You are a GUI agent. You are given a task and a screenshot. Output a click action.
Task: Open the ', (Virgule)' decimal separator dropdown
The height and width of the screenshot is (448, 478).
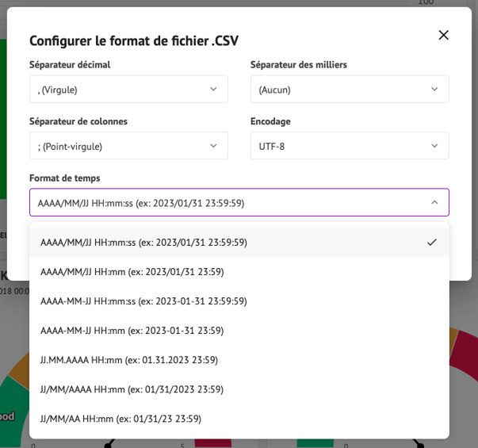(119, 90)
